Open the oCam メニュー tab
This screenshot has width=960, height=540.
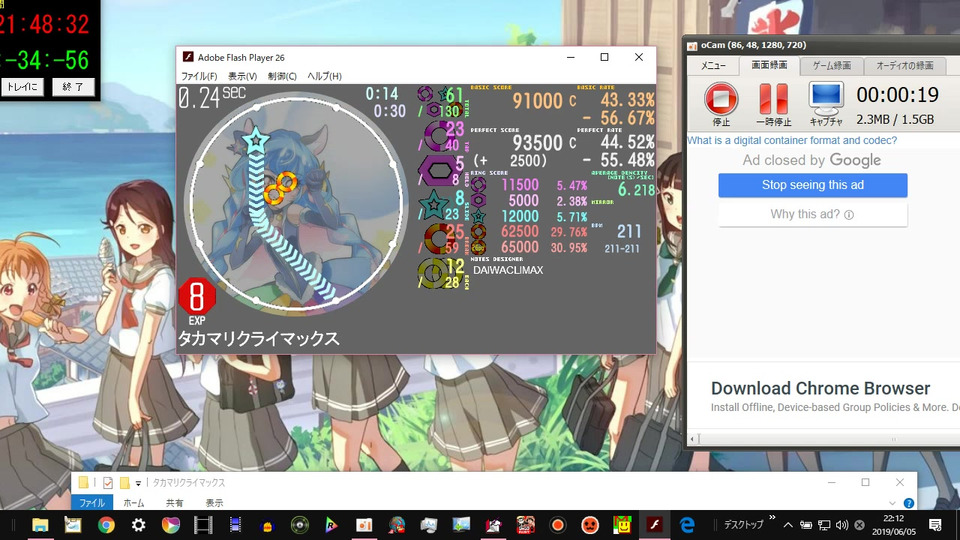coord(713,66)
